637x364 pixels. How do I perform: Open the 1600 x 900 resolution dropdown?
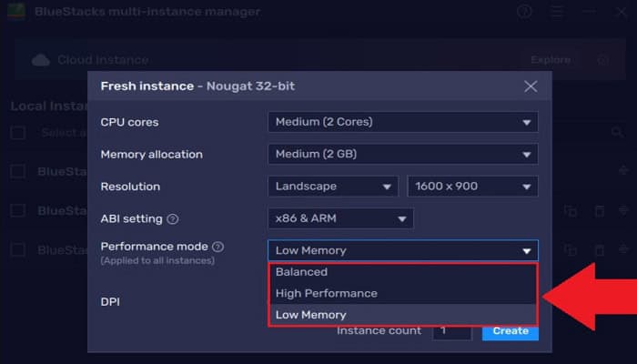pyautogui.click(x=473, y=186)
